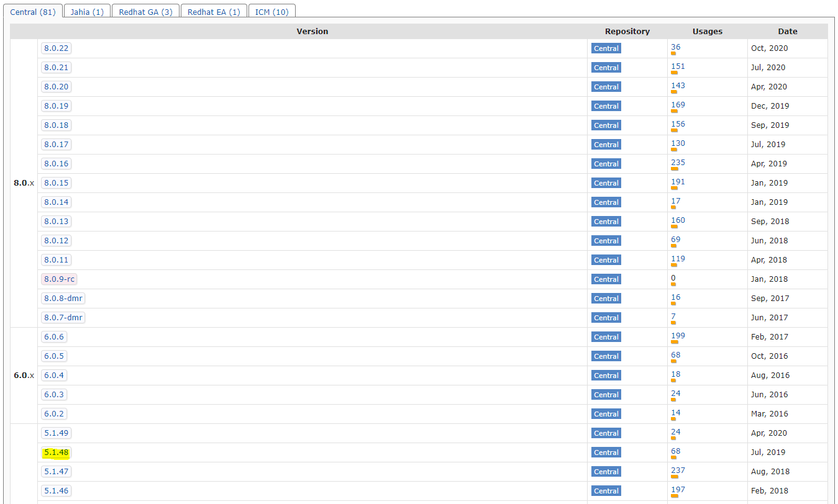The image size is (838, 504).
Task: Click the Version column header
Action: click(x=312, y=31)
